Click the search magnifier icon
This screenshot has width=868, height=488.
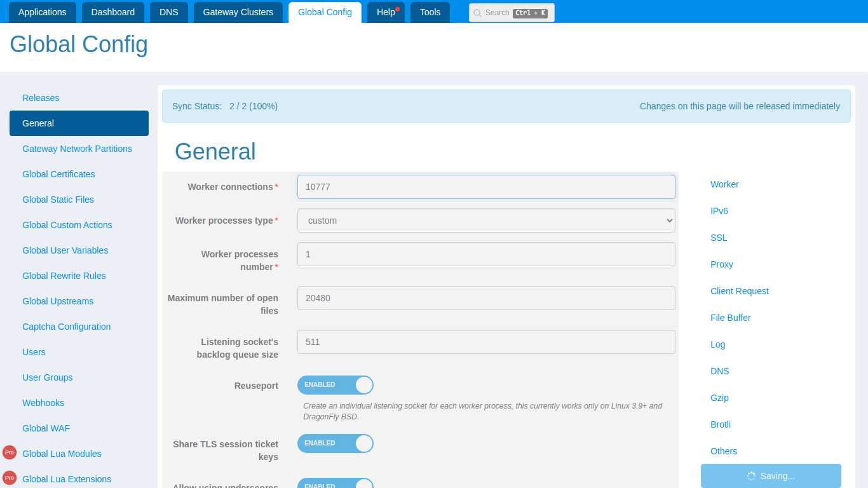(477, 13)
